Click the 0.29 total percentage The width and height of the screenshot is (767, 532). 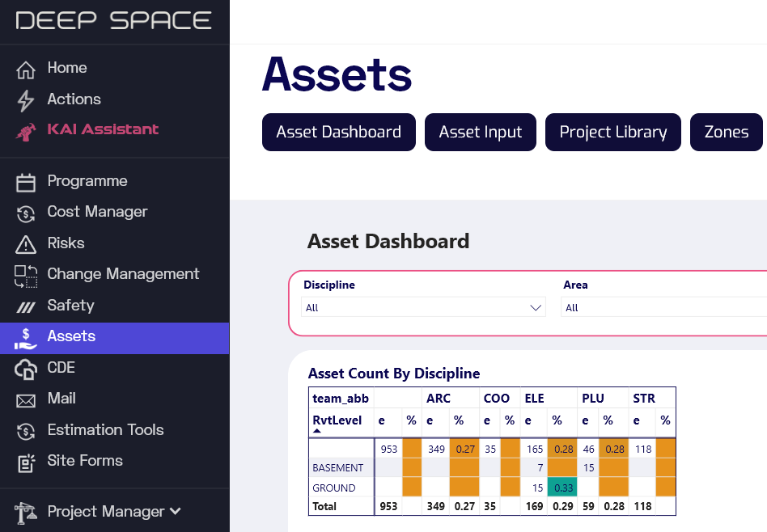pyautogui.click(x=563, y=506)
